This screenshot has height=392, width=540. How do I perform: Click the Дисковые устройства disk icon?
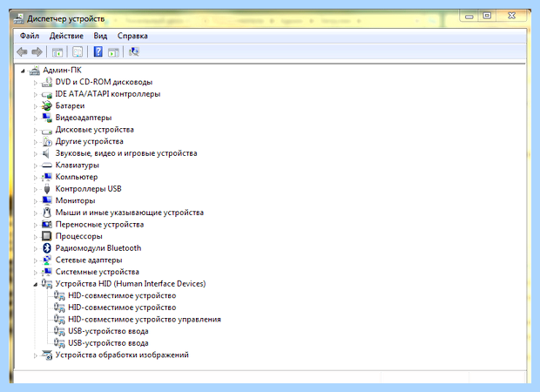pos(46,131)
